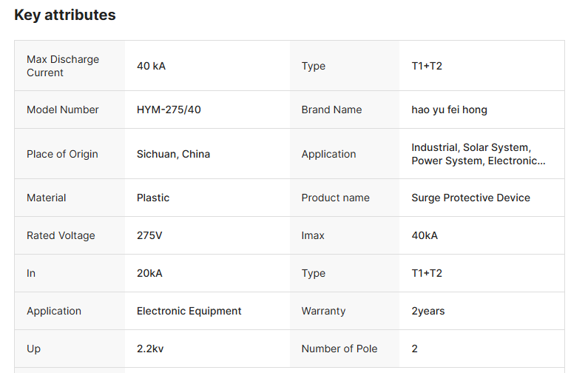Select the Plastic material value
This screenshot has height=373, width=588.
[153, 198]
